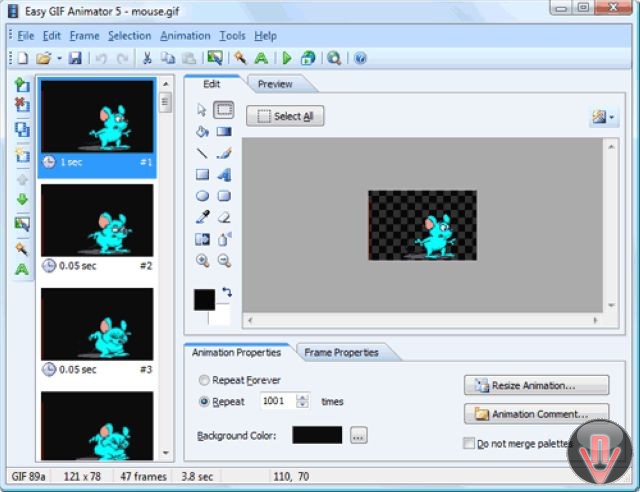Select the Line drawing tool
The width and height of the screenshot is (640, 492).
tap(202, 153)
